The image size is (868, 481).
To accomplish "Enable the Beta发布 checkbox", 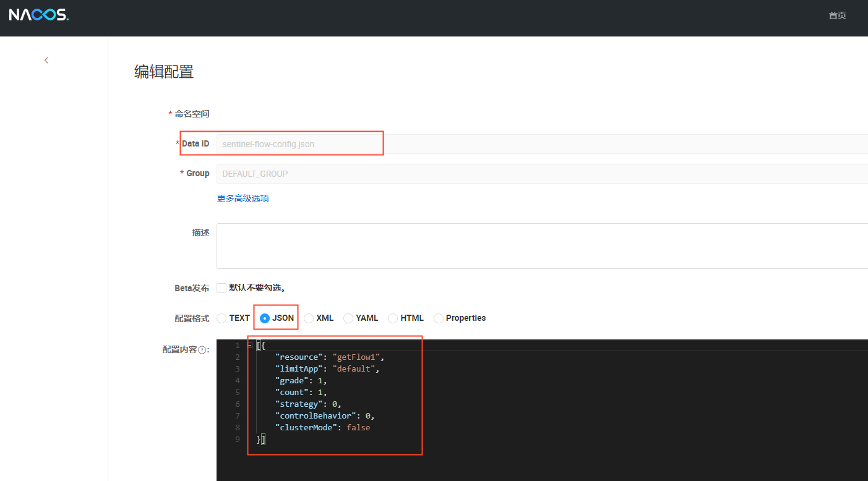I will 221,288.
